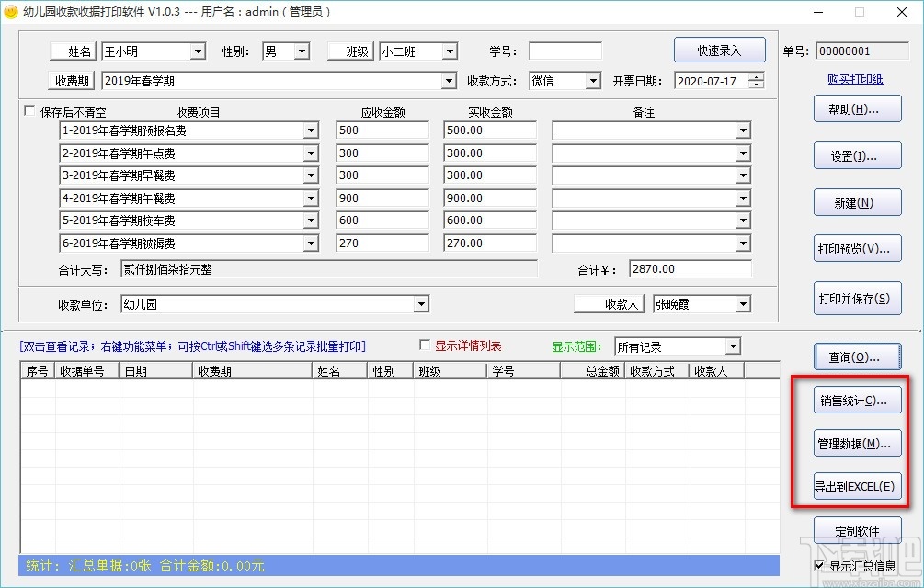
Task: Click the 定制软件 button
Action: click(856, 530)
